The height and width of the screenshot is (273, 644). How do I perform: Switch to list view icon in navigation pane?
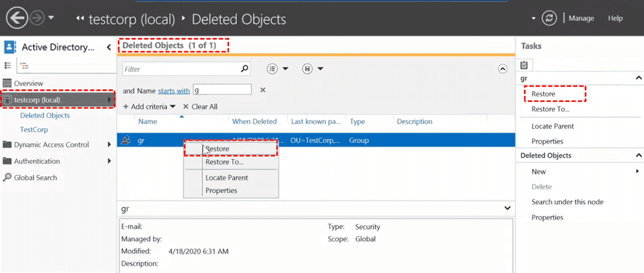(x=8, y=66)
